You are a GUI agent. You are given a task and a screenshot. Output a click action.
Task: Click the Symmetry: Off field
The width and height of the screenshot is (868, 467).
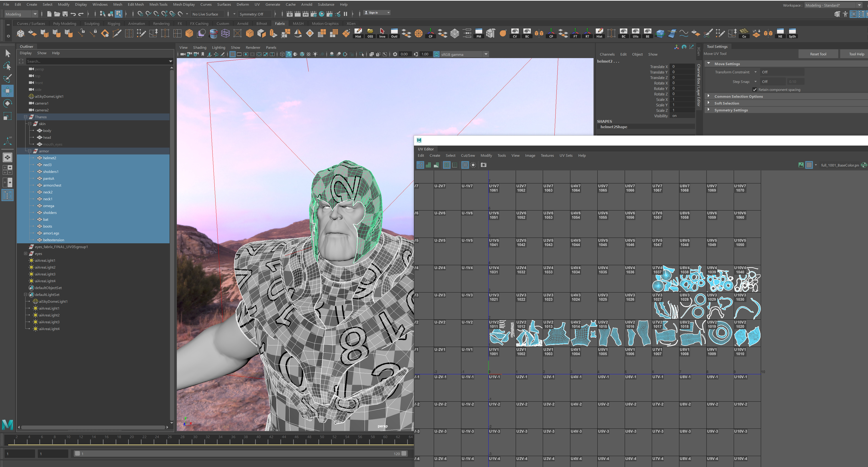pos(254,14)
